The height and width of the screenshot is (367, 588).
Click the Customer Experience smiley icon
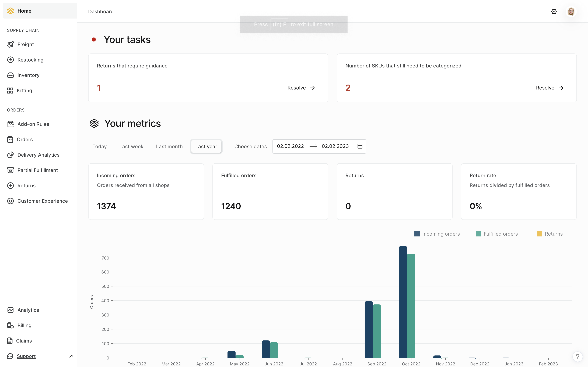10,201
